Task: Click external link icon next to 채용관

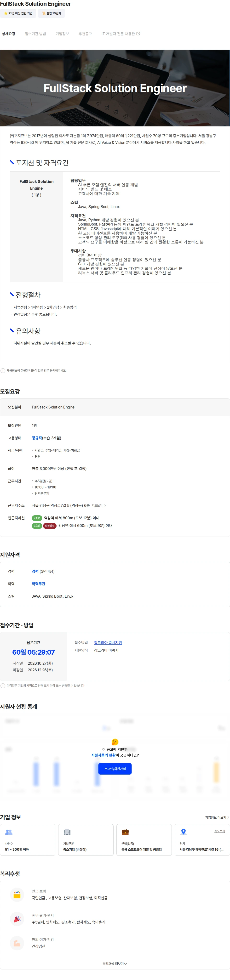Action: 138,34
